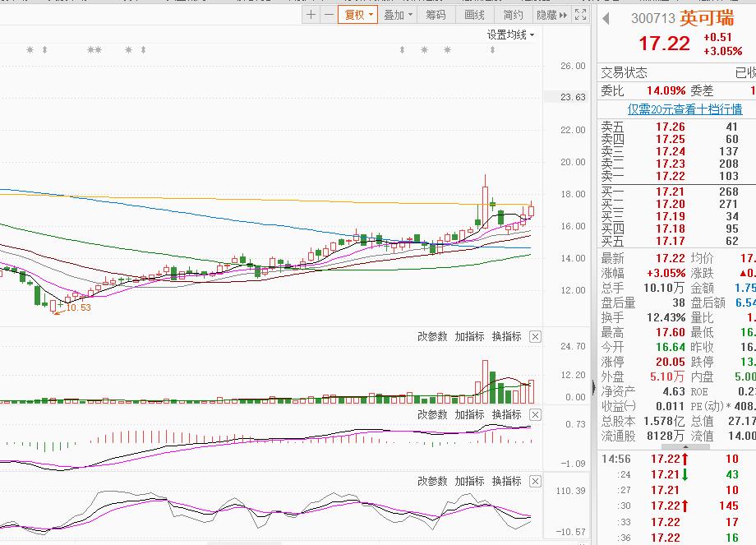Click 隐藏 to hide toolbar extras

[x=546, y=15]
